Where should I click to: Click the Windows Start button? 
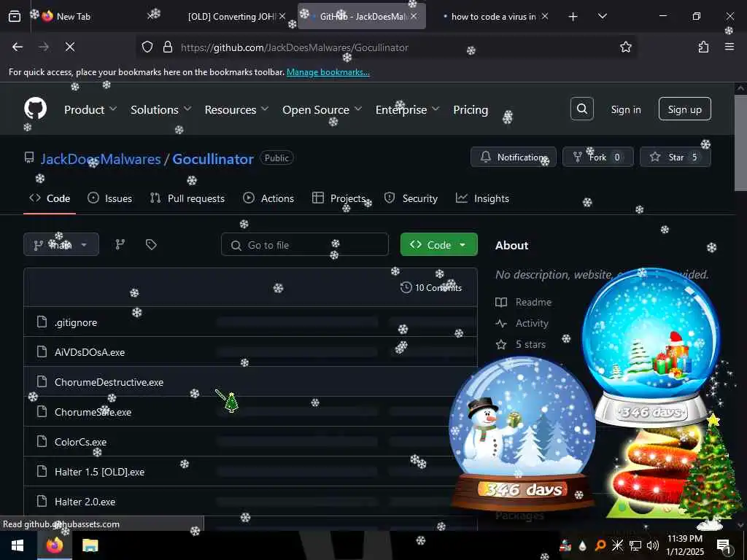pyautogui.click(x=18, y=545)
